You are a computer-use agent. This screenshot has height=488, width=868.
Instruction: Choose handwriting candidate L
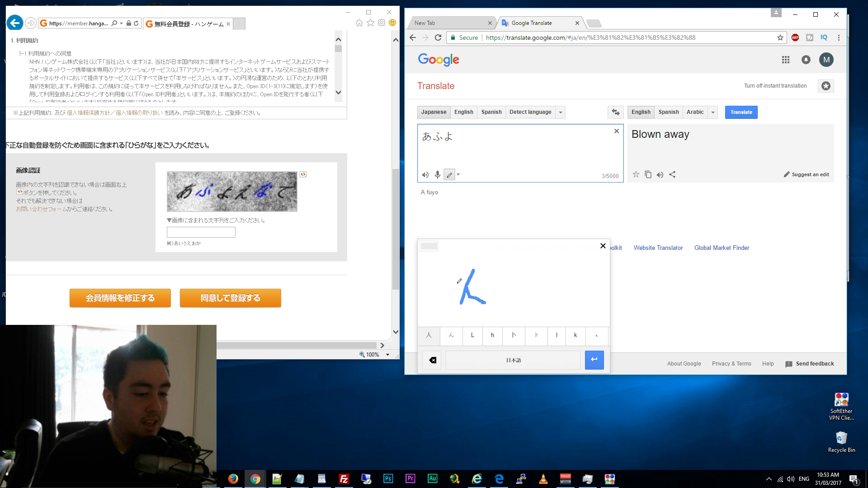point(472,335)
